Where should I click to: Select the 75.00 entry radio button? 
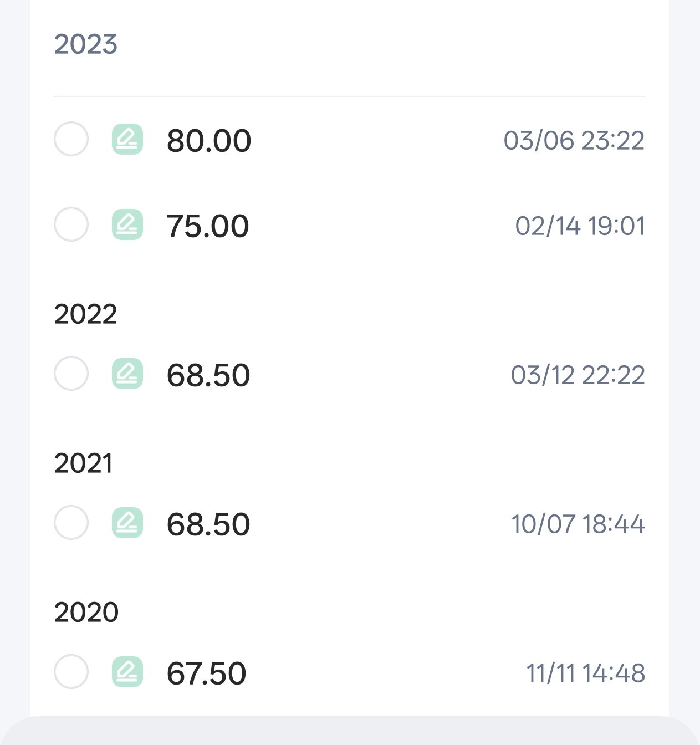(71, 224)
